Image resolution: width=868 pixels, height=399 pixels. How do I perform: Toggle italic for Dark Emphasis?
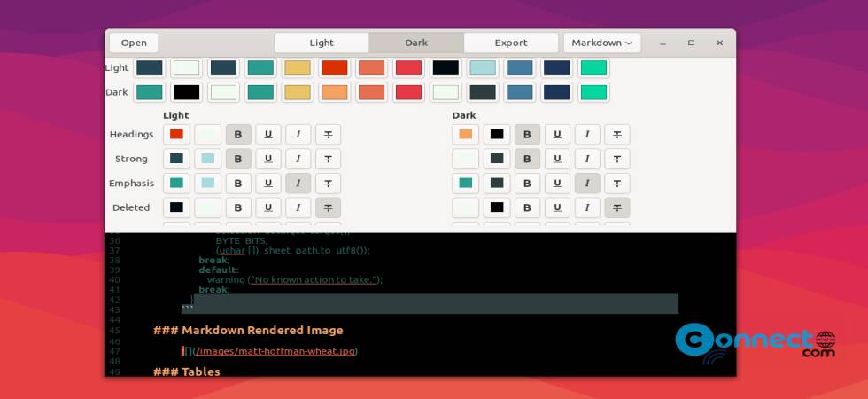point(586,183)
